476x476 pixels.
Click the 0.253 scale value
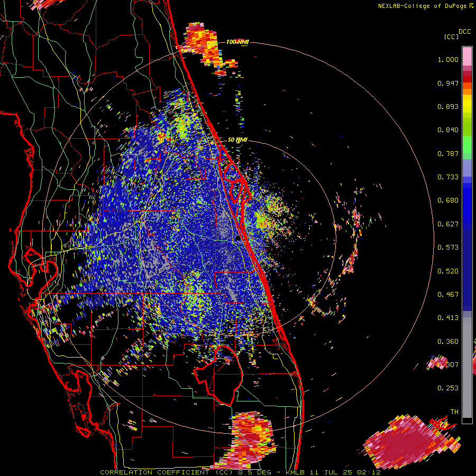tap(448, 388)
